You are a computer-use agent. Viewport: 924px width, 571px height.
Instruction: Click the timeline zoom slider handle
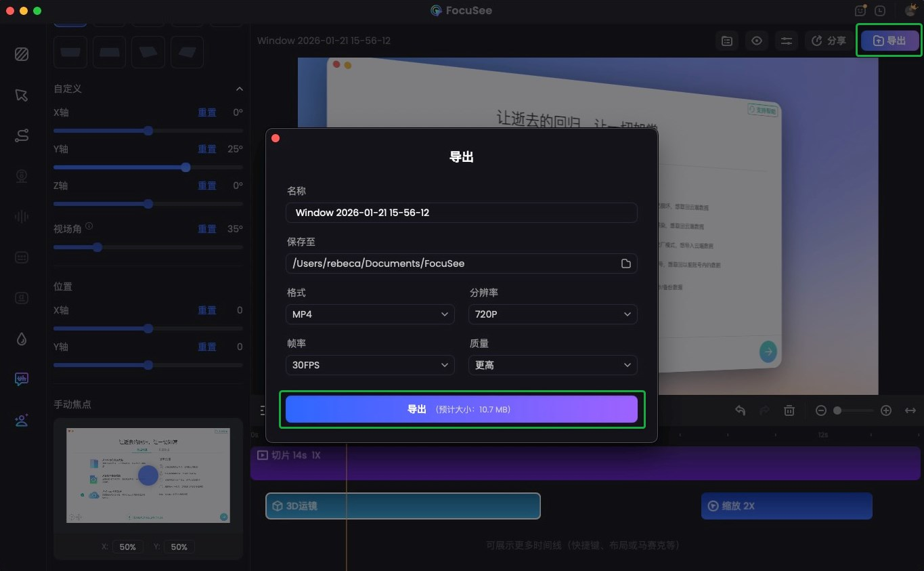pyautogui.click(x=837, y=410)
